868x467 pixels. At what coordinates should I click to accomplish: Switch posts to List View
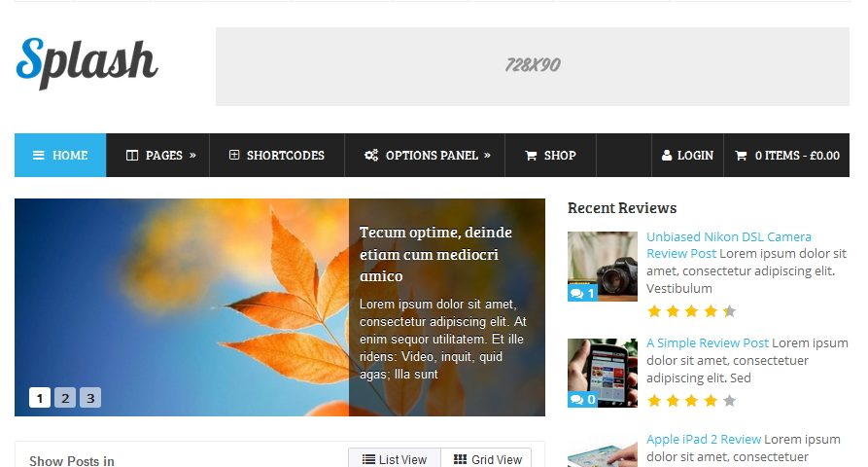pos(395,459)
